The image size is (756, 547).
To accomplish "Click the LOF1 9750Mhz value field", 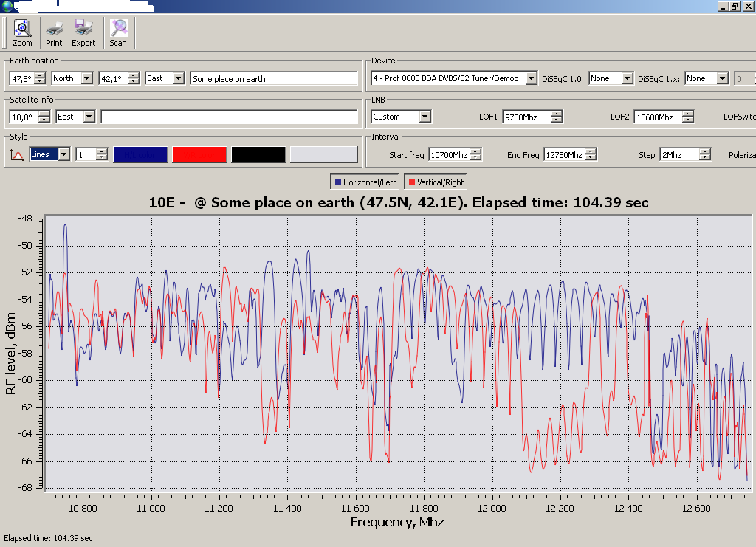I will (x=527, y=117).
